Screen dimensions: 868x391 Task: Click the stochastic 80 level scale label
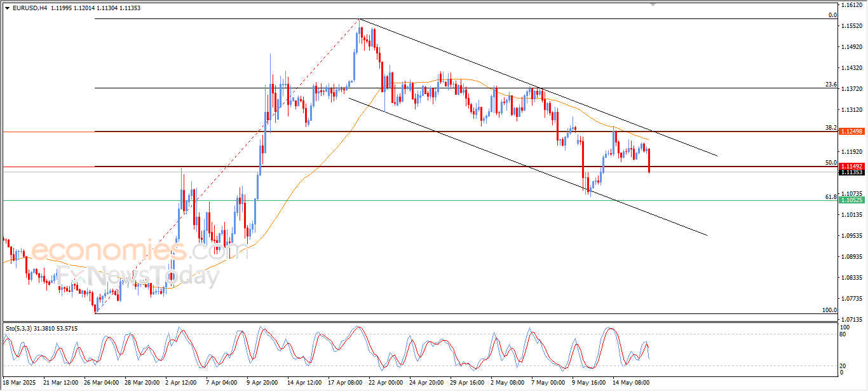(x=844, y=334)
